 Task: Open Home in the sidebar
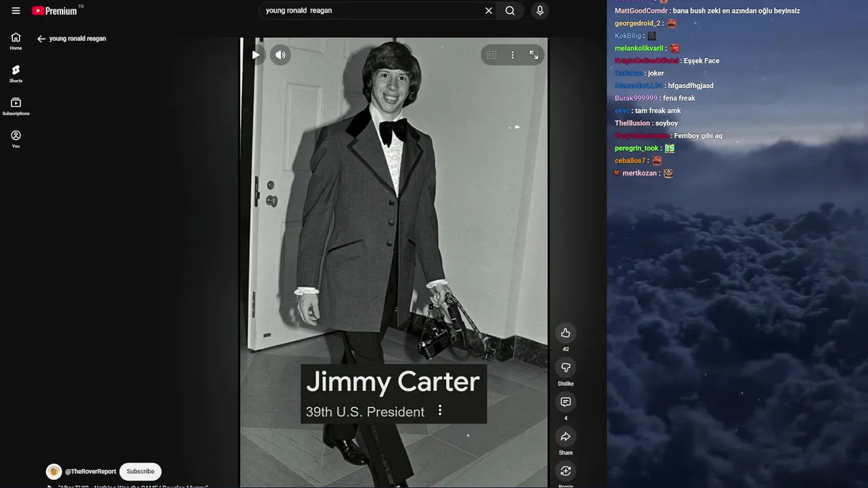16,41
